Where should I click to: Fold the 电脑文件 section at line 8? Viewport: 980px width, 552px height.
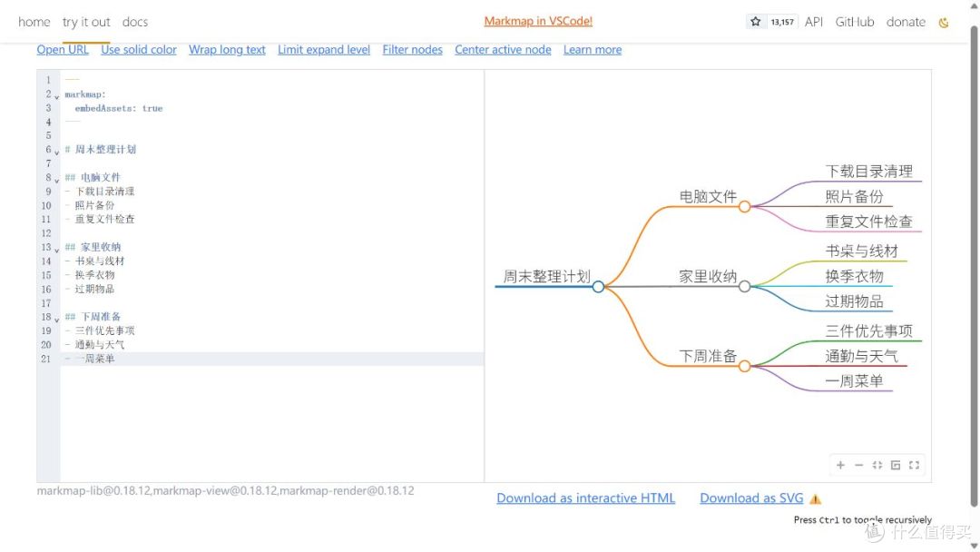56,180
